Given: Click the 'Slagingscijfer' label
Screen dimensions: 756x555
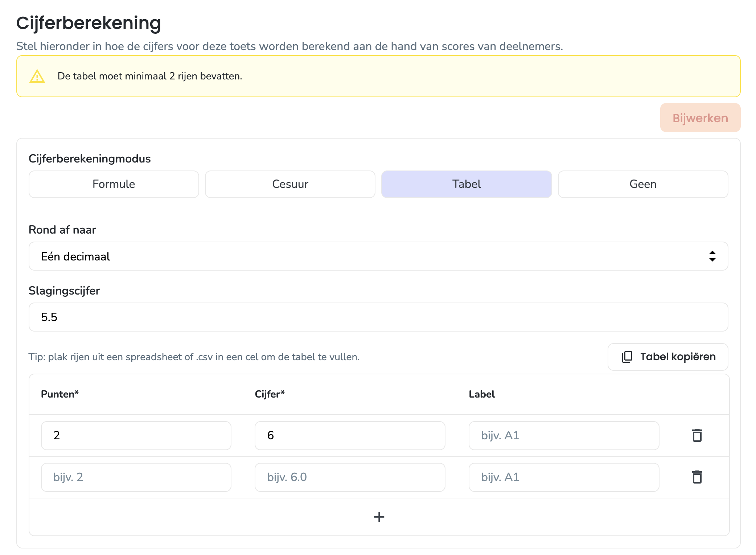Looking at the screenshot, I should (x=64, y=291).
